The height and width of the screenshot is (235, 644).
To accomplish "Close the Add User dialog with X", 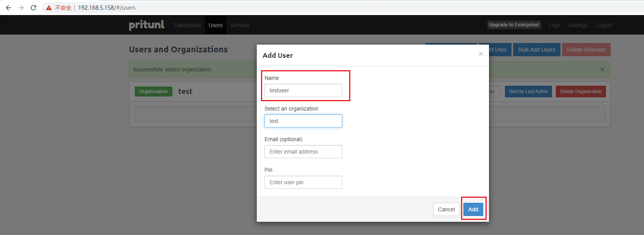I will pyautogui.click(x=481, y=54).
